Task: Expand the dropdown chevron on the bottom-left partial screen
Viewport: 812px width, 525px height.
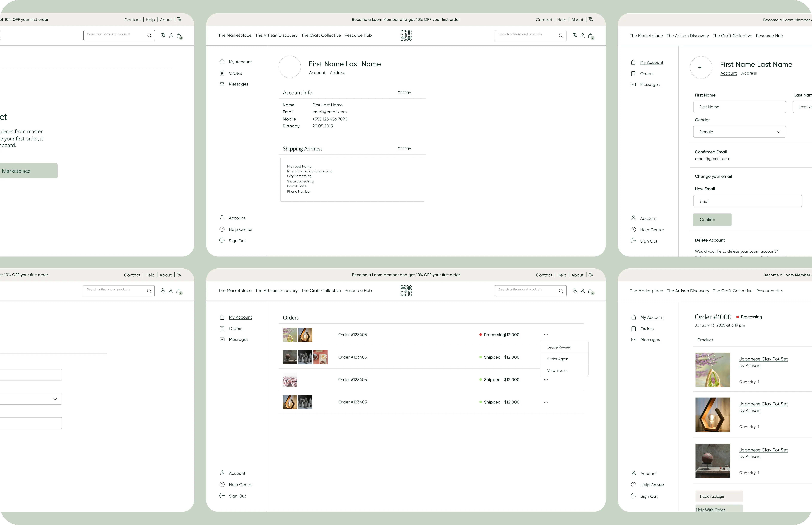Action: coord(55,399)
